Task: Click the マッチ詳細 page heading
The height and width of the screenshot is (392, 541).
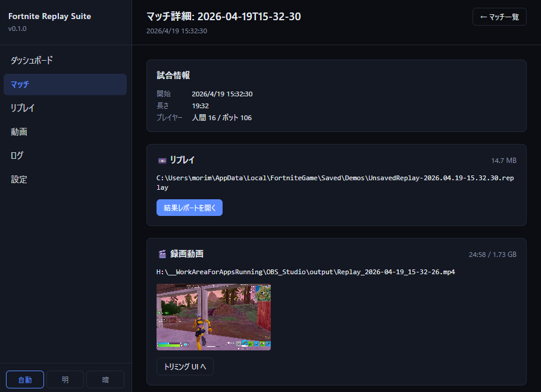Action: point(223,17)
